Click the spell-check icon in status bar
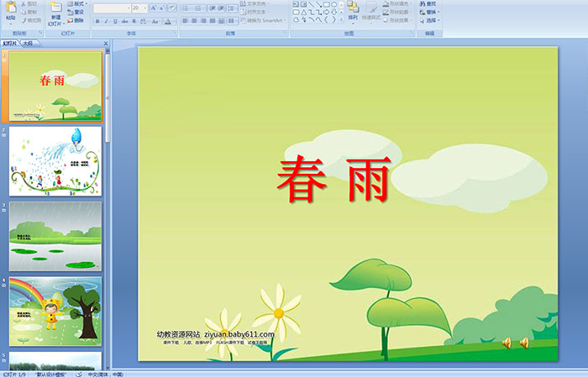Image resolution: width=588 pixels, height=377 pixels. pos(79,374)
